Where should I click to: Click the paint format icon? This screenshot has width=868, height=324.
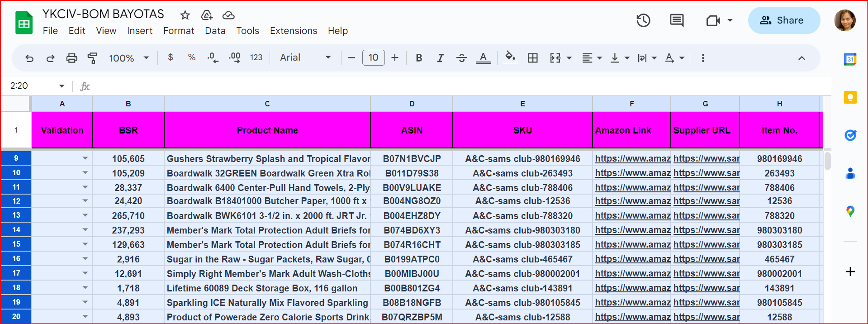92,58
